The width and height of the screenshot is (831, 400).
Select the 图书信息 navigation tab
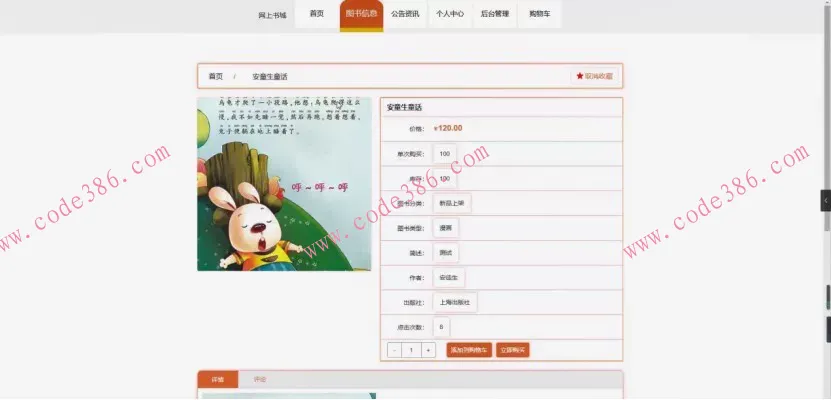click(361, 14)
